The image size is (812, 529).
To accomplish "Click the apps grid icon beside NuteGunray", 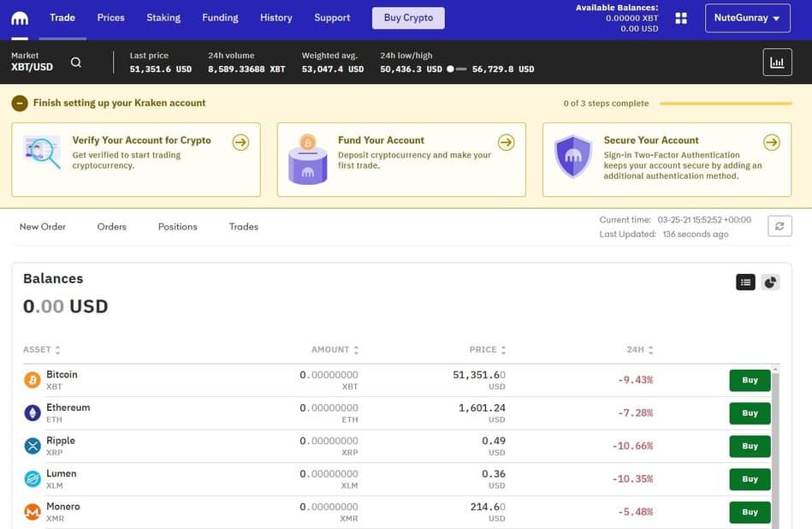I will 681,16.
